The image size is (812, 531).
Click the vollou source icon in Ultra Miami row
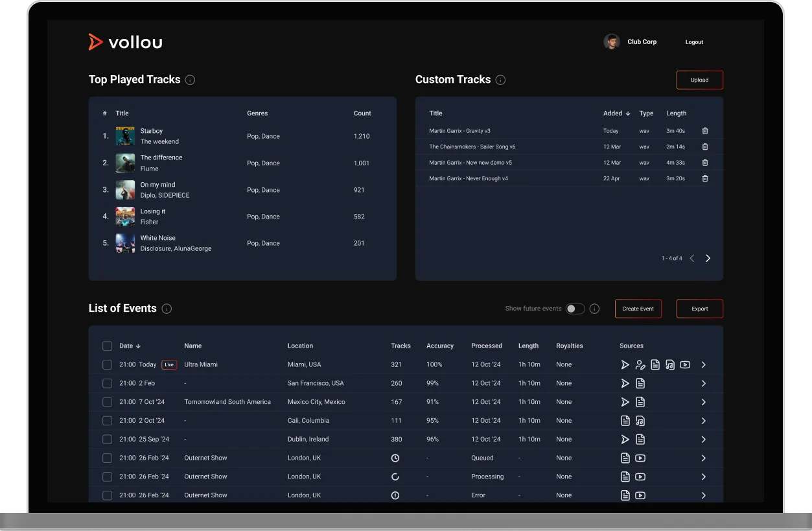coord(625,365)
